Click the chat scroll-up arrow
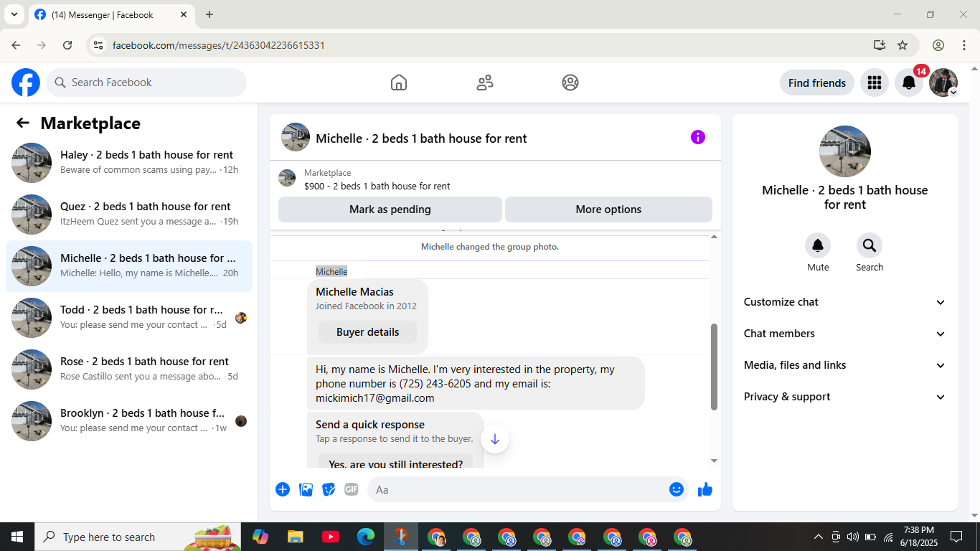The width and height of the screenshot is (980, 551). click(714, 236)
